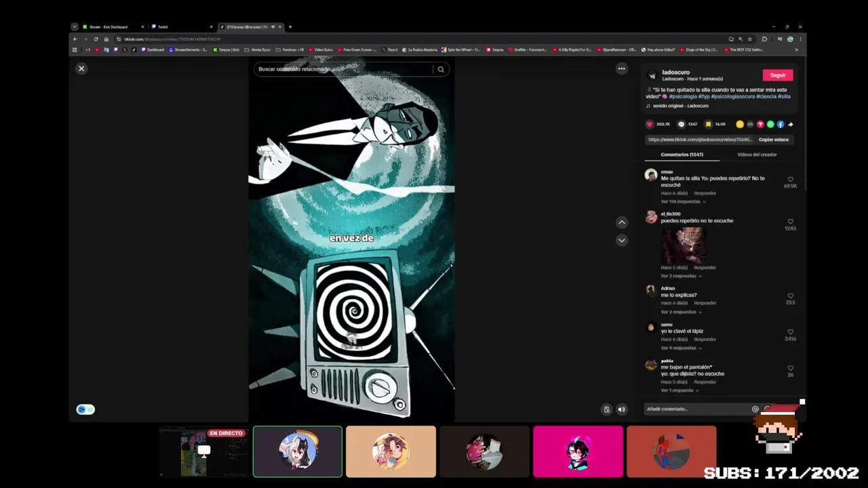Toggle the autoplay switch at the video's bottom left

85,409
